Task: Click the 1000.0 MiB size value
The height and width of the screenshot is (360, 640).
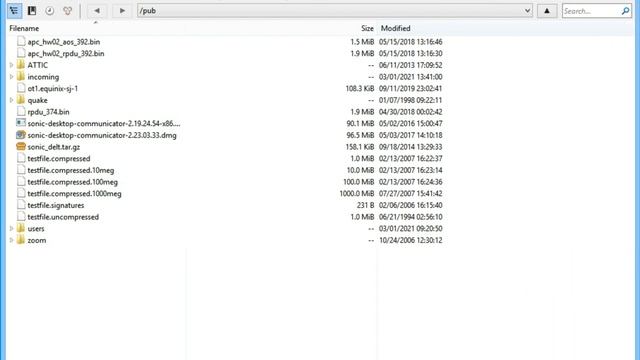Action: (x=357, y=194)
